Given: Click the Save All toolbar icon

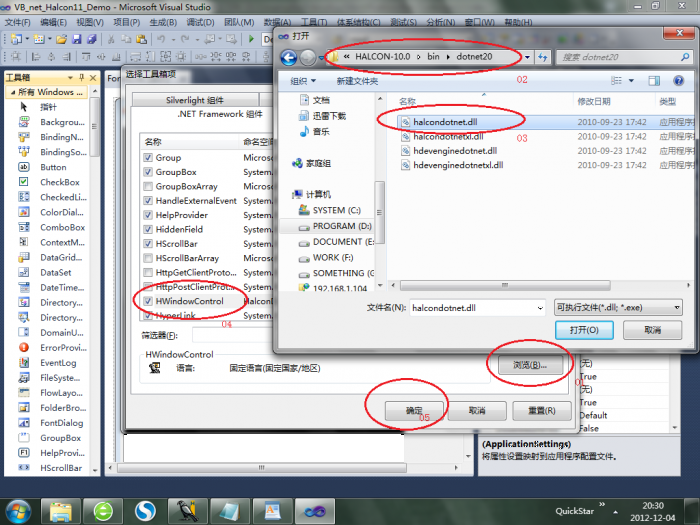Looking at the screenshot, I should click(x=92, y=39).
